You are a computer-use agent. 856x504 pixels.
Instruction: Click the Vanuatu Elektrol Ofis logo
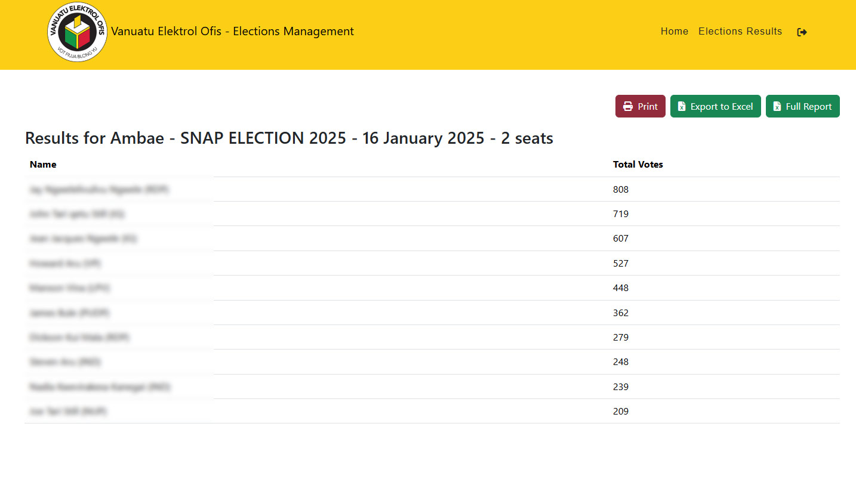point(77,32)
